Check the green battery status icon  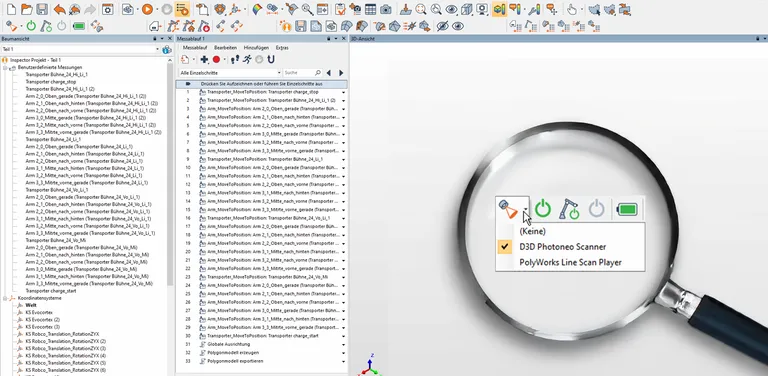tap(78, 26)
